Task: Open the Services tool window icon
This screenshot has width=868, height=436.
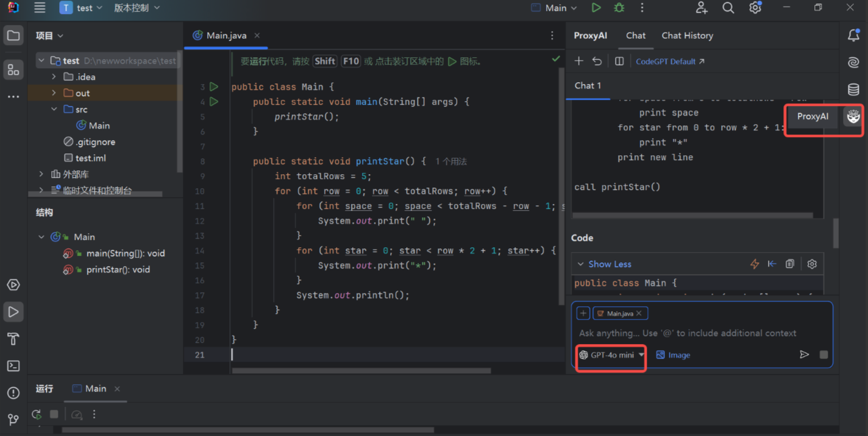Action: click(13, 285)
